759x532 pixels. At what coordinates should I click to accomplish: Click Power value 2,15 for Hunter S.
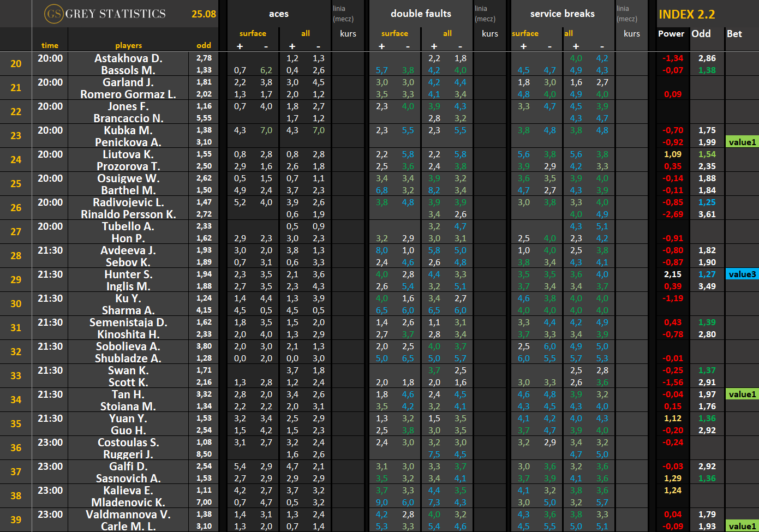pos(673,274)
